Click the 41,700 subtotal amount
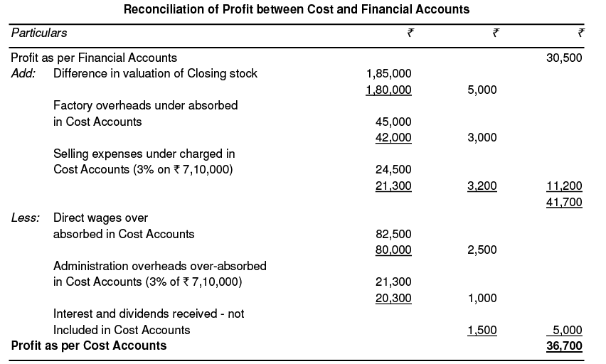This screenshot has width=606, height=364. tap(564, 203)
